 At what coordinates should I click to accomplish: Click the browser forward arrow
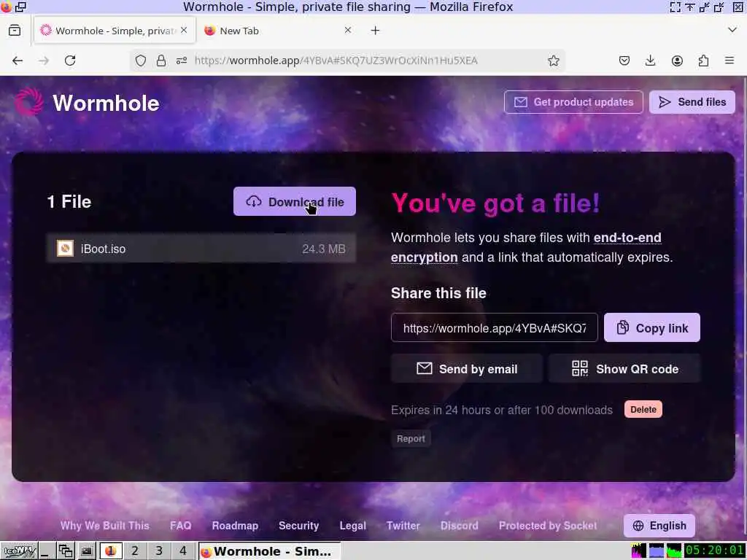tap(44, 61)
